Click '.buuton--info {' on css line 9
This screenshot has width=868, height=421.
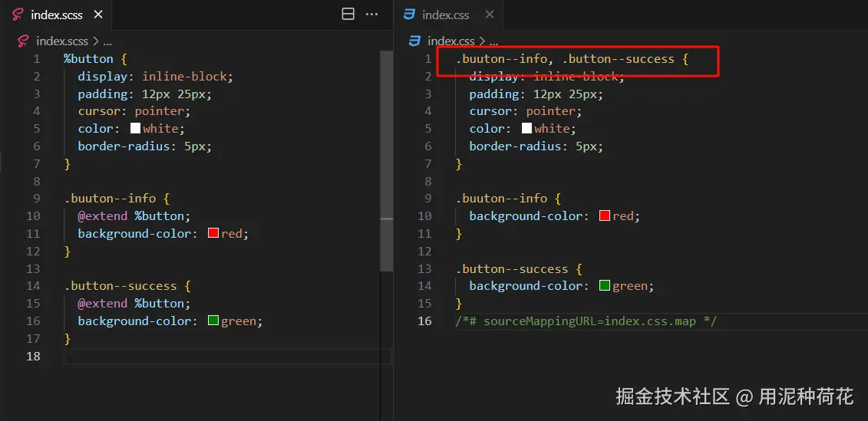[x=509, y=198]
